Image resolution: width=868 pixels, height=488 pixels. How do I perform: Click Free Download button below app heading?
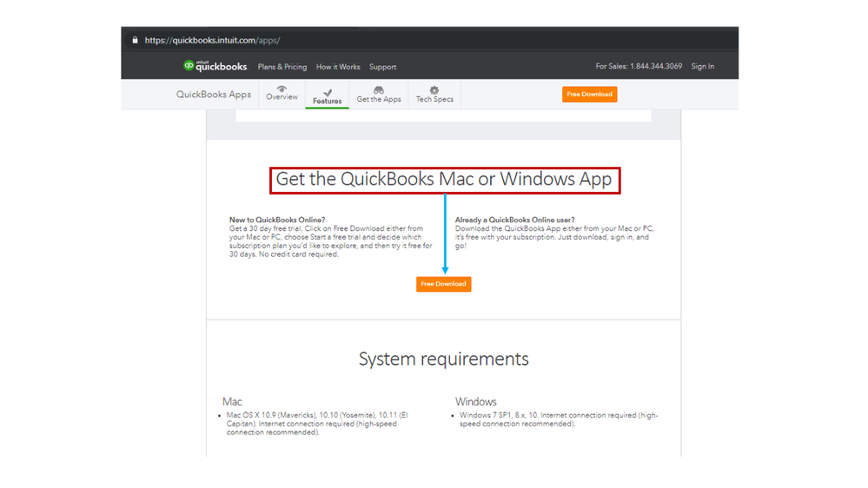tap(443, 284)
